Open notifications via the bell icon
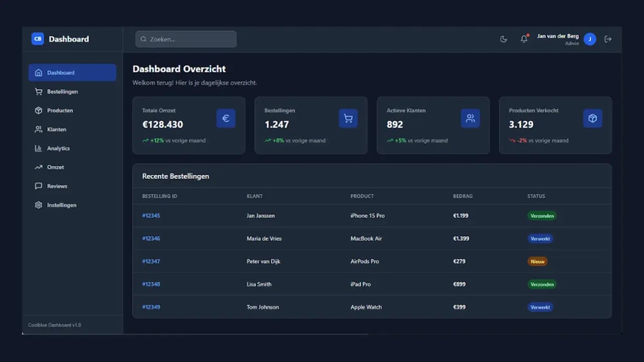The image size is (644, 362). click(x=524, y=39)
